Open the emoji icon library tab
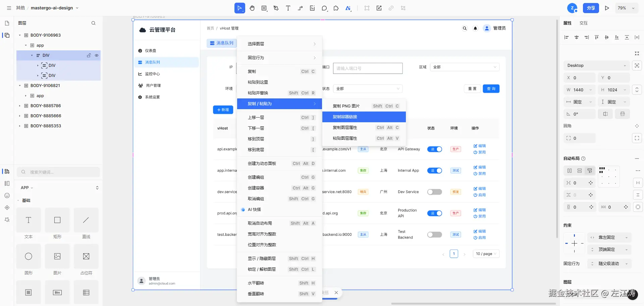 coord(7,195)
